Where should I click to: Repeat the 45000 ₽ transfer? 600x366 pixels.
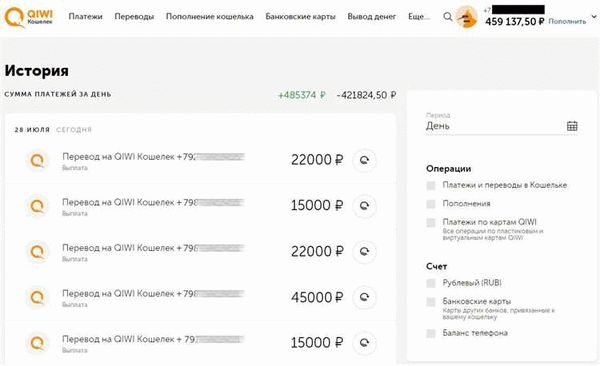tap(364, 297)
